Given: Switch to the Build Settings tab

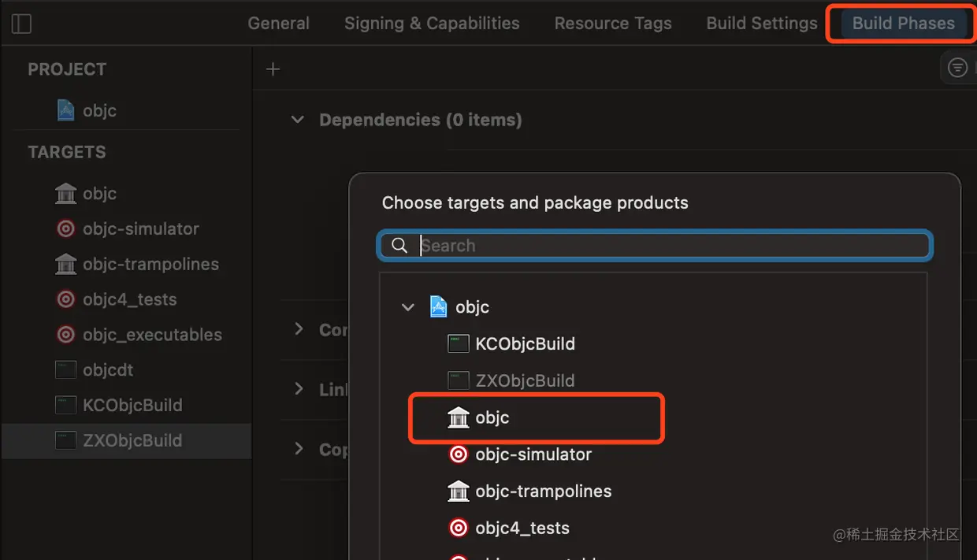Looking at the screenshot, I should click(x=762, y=24).
